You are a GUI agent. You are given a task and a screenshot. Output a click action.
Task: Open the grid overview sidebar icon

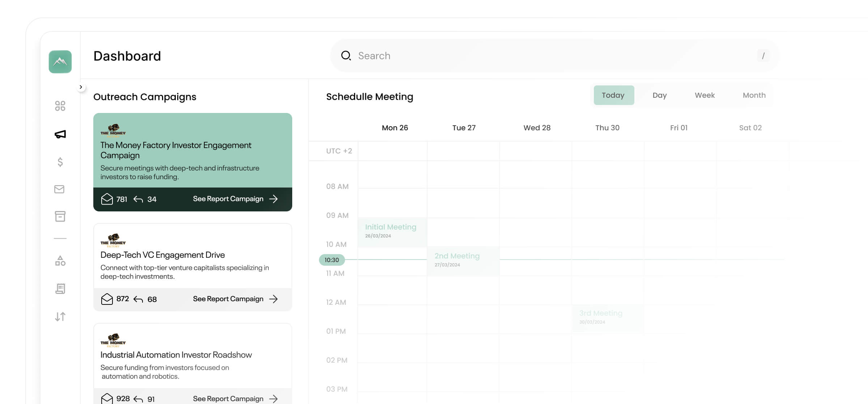tap(60, 106)
